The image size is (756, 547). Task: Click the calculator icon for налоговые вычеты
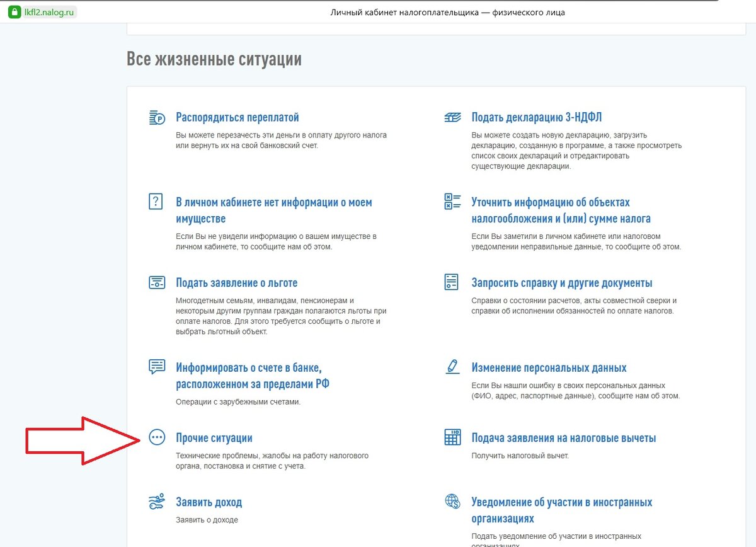452,437
